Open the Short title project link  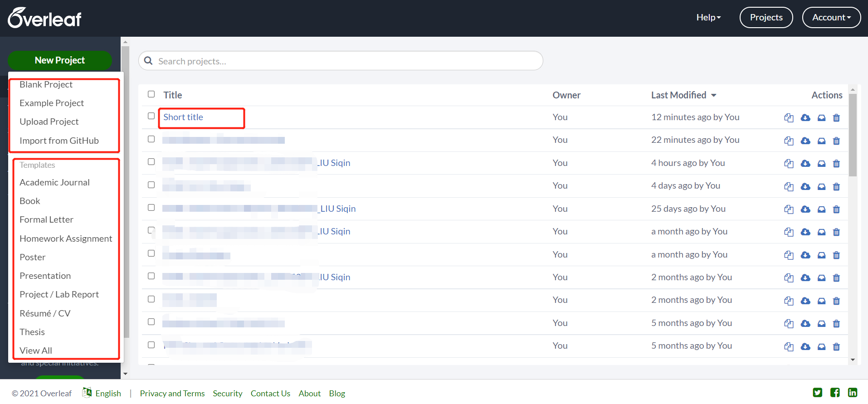183,117
